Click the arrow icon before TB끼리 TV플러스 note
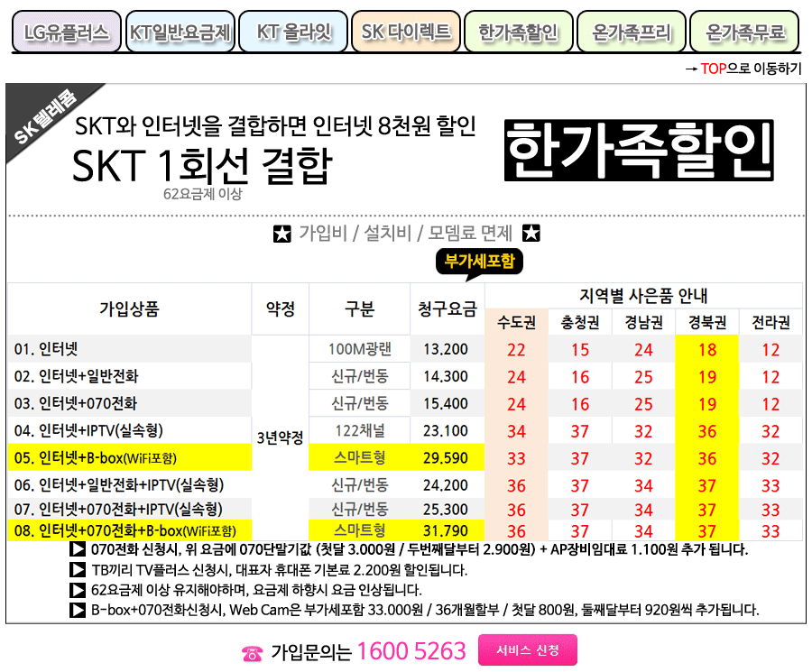This screenshot has width=812, height=672. [78, 570]
